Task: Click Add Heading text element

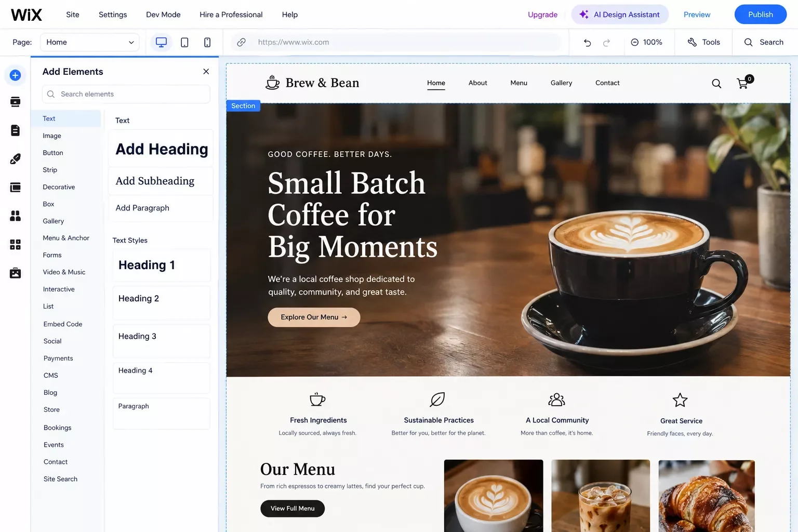Action: tap(161, 149)
